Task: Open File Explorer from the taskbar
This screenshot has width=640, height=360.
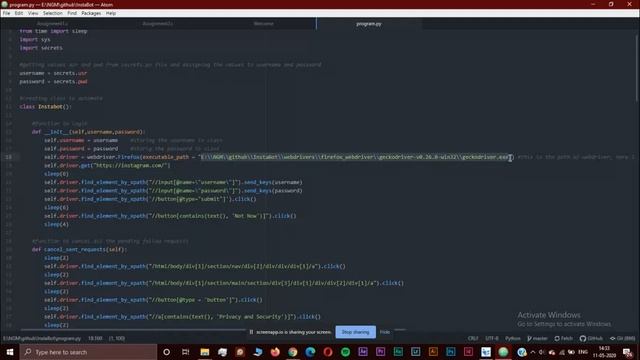Action: tap(204, 352)
